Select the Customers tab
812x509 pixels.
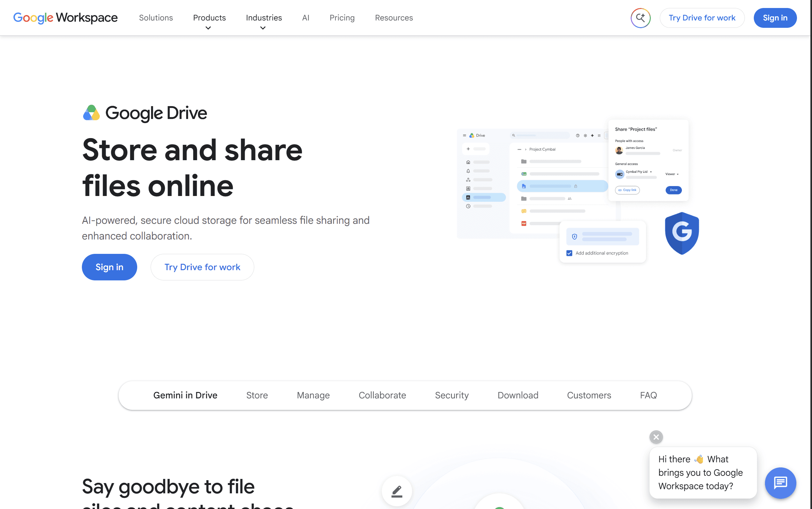click(x=589, y=395)
